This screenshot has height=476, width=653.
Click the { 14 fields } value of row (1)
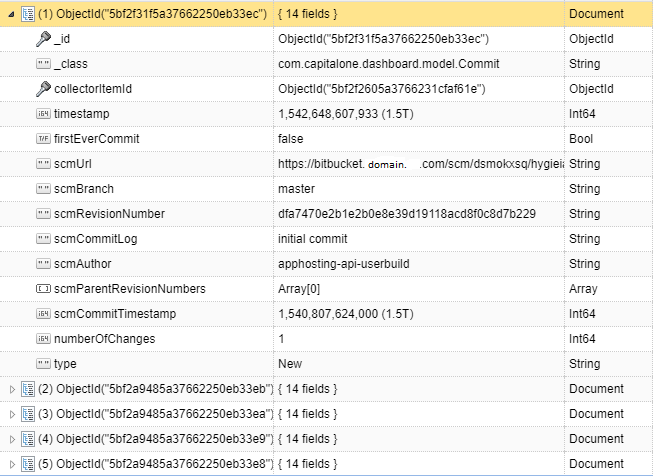307,14
